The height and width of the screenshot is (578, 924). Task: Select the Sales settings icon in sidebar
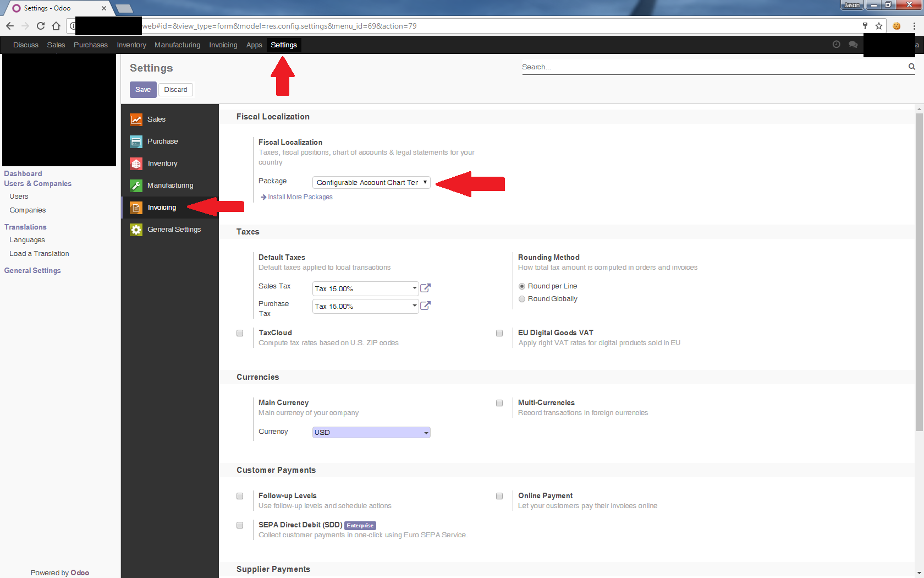tap(135, 119)
